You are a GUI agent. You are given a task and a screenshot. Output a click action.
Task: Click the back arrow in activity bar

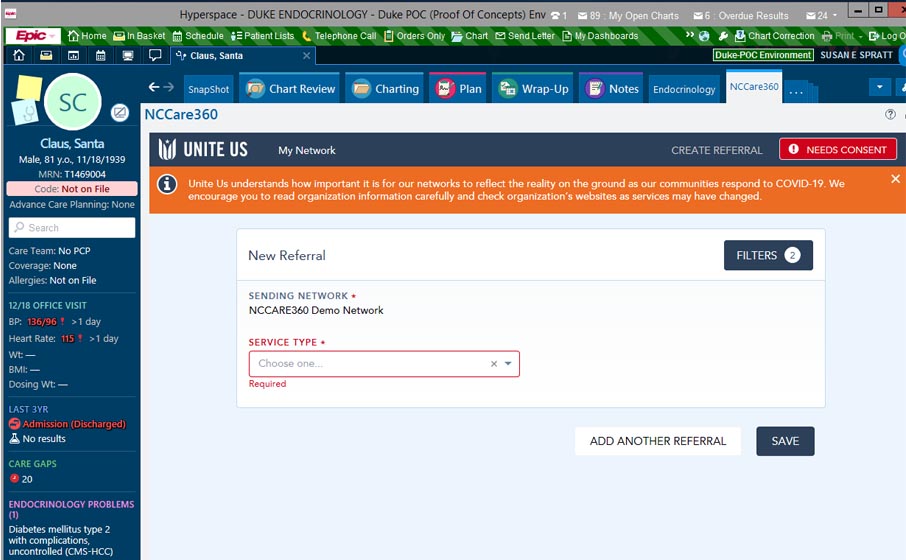coord(154,87)
